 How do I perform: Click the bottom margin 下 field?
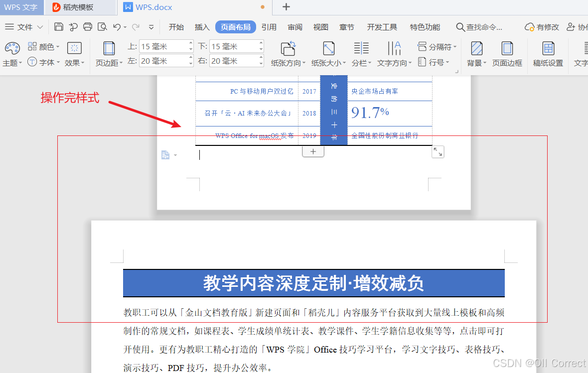click(x=234, y=46)
